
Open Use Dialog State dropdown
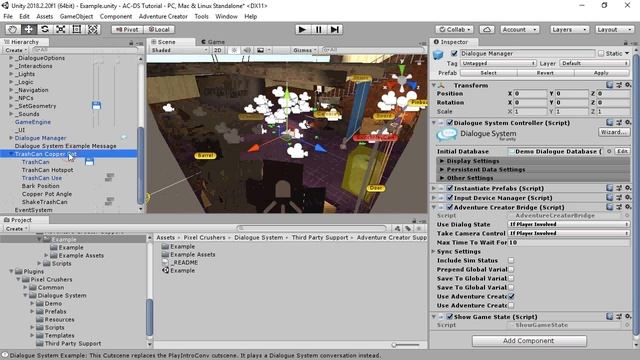[x=569, y=224]
